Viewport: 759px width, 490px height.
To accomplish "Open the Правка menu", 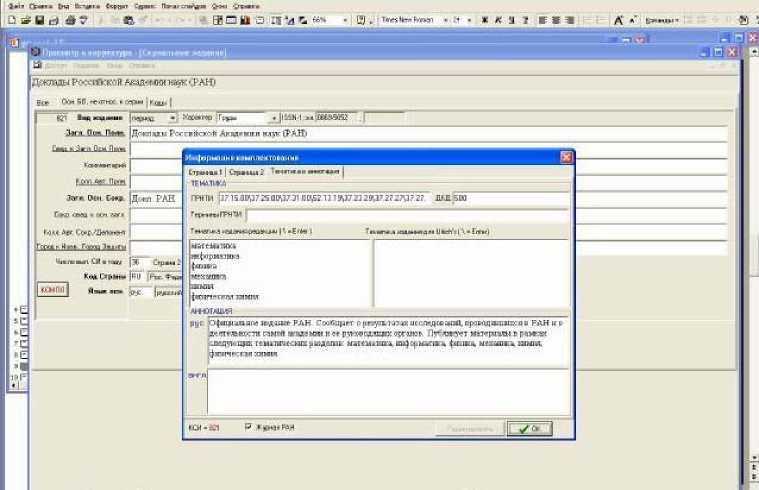I will pyautogui.click(x=41, y=6).
